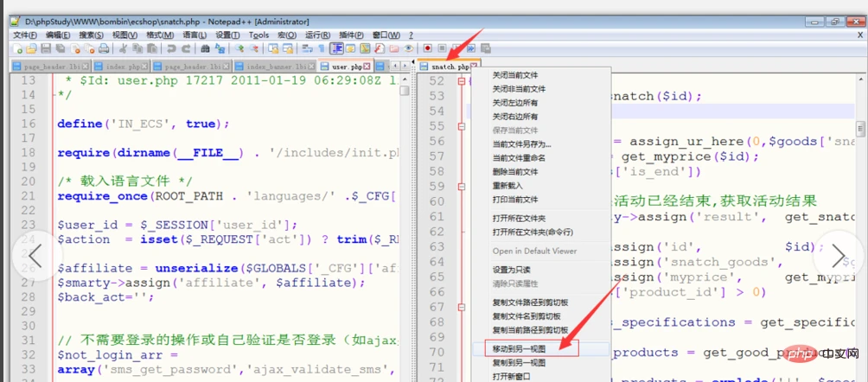Click the Open file toolbar icon
868x382 pixels.
(31, 48)
